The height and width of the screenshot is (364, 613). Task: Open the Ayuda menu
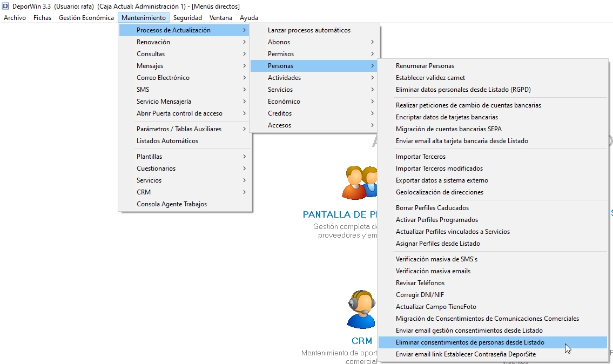[249, 18]
